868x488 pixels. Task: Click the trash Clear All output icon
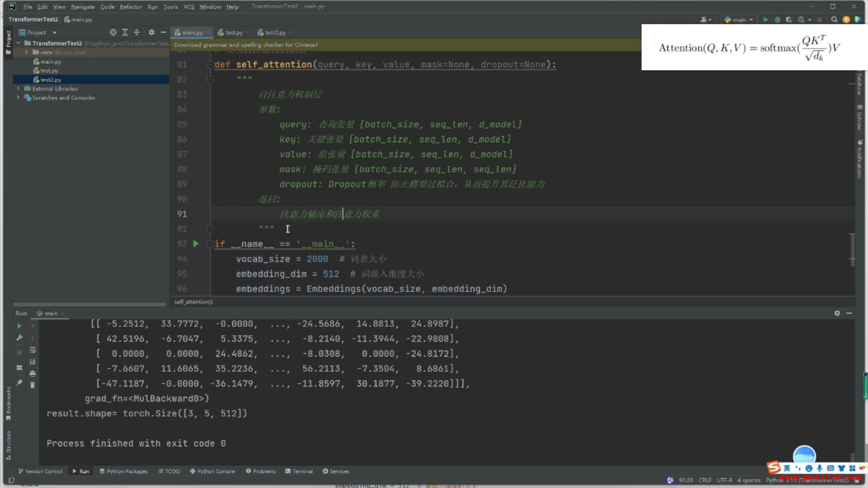33,385
